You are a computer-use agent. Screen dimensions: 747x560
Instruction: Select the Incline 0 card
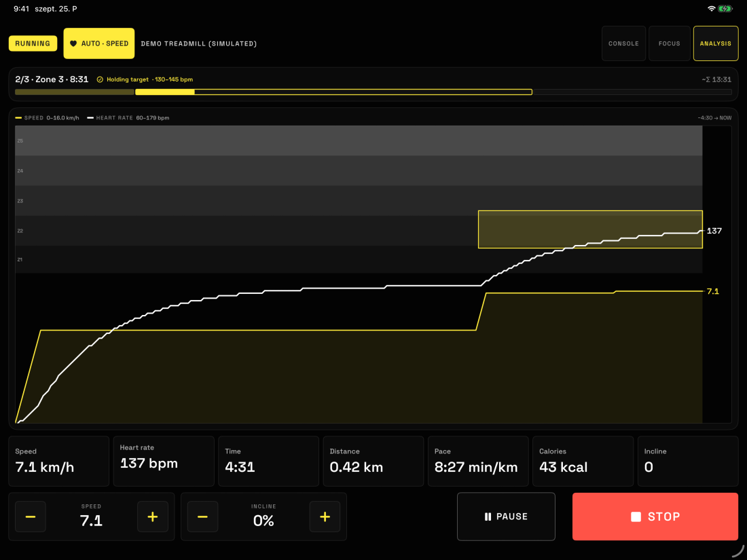[x=688, y=461]
